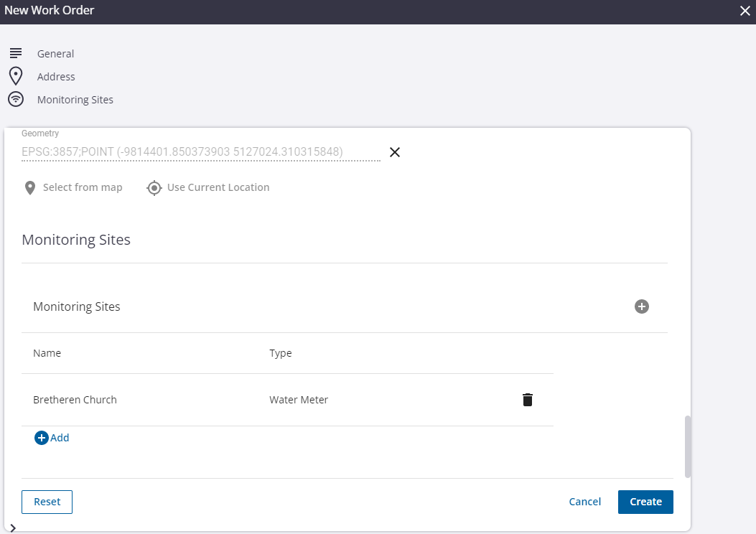This screenshot has height=534, width=756.
Task: Click the Create button
Action: [645, 502]
